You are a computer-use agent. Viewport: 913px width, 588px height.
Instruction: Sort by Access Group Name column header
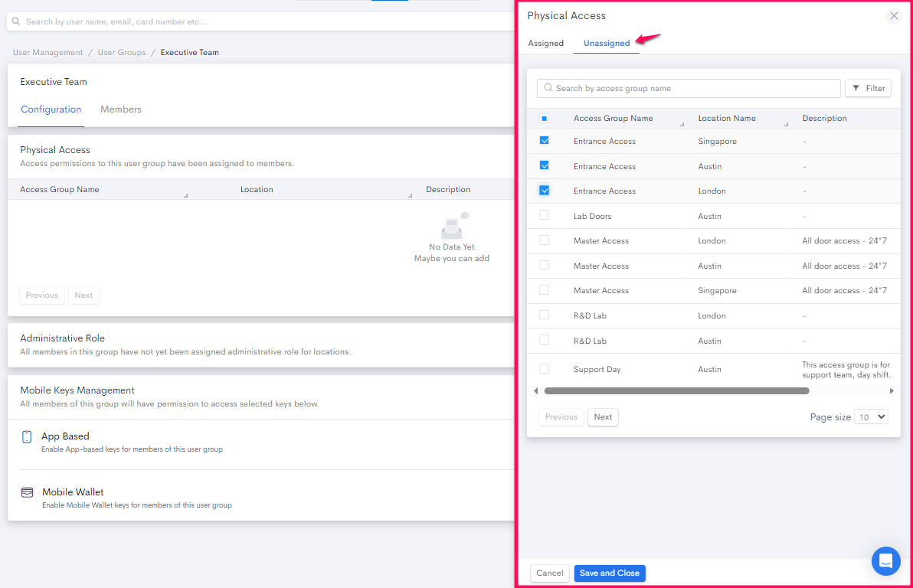pyautogui.click(x=613, y=118)
